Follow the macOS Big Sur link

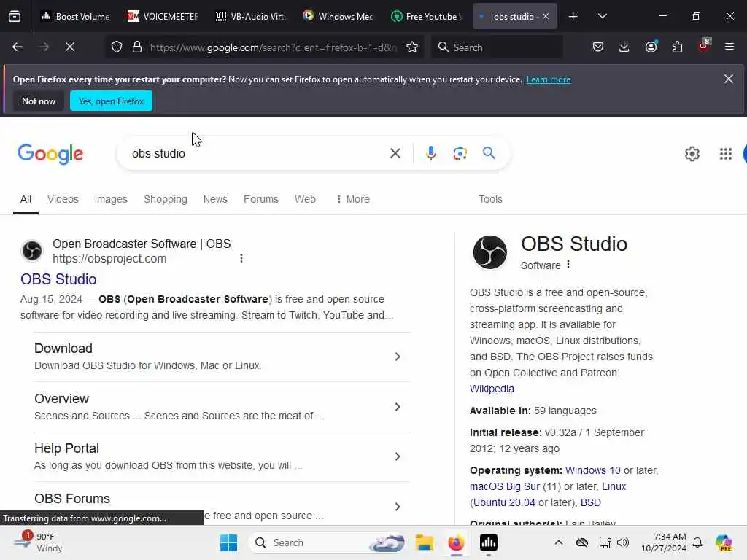(505, 486)
